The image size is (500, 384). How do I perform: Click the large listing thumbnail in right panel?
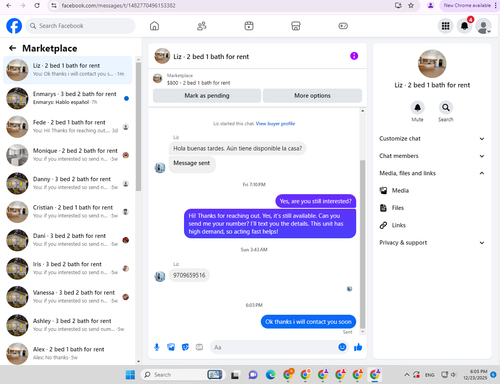tap(432, 64)
